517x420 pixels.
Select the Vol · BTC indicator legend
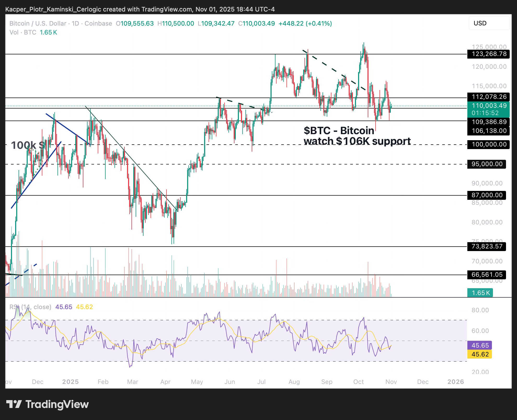[x=22, y=32]
